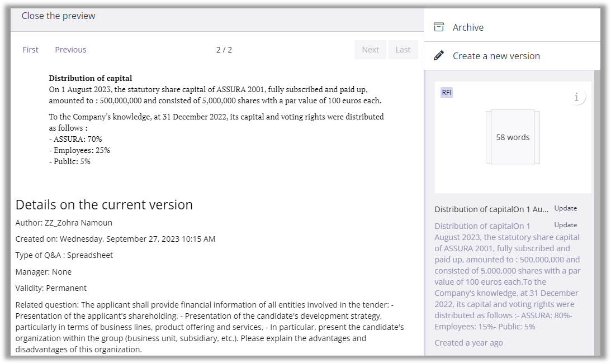Select the RFI tag badge
The width and height of the screenshot is (611, 364).
[447, 93]
